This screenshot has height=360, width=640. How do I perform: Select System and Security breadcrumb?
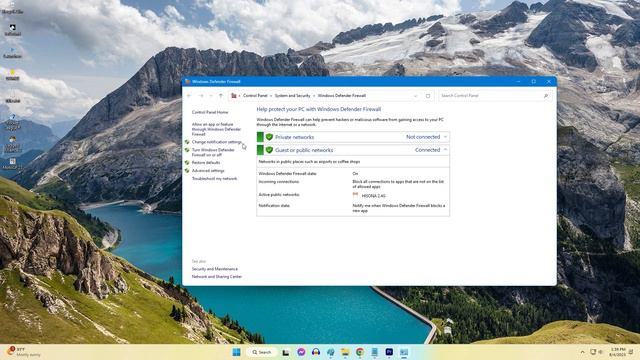coord(292,96)
